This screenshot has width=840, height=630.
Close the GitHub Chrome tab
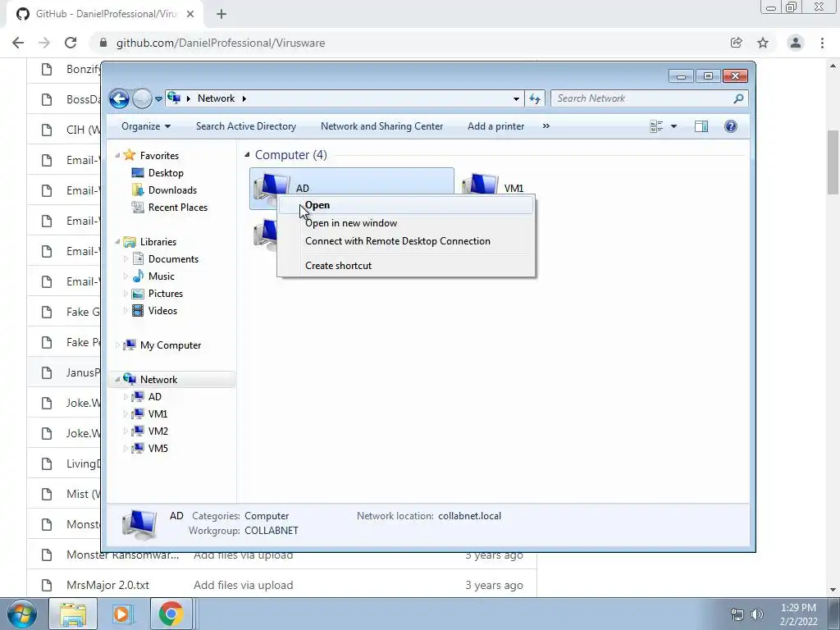(x=190, y=15)
